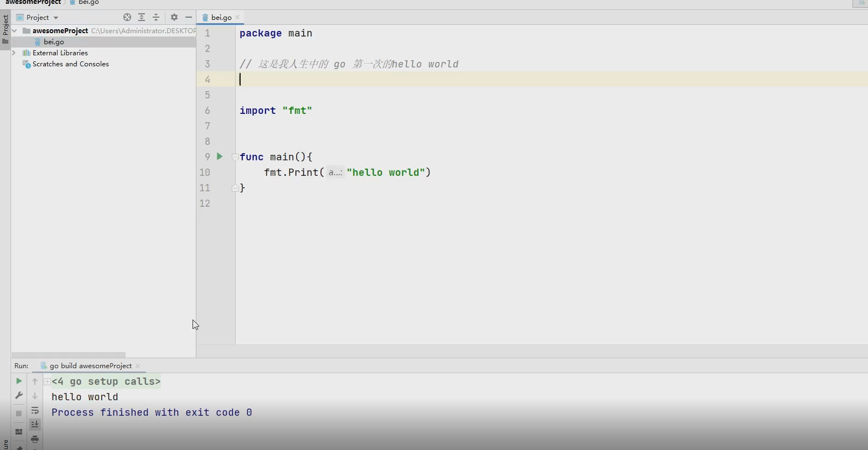Click the import "fmt" line
868x450 pixels.
pos(276,111)
